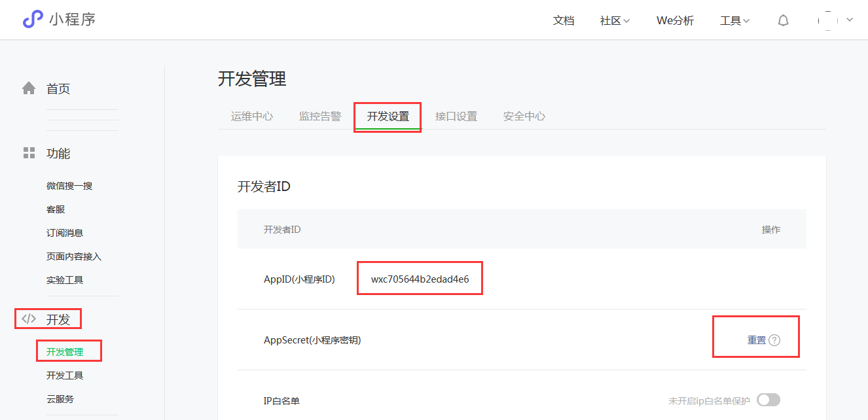Click the code icon beside 开发

29,319
